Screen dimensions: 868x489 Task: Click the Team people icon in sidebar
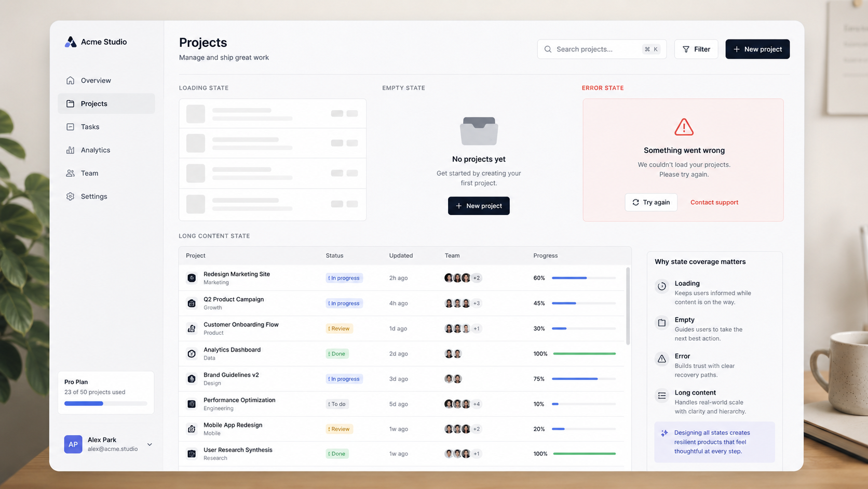71,173
